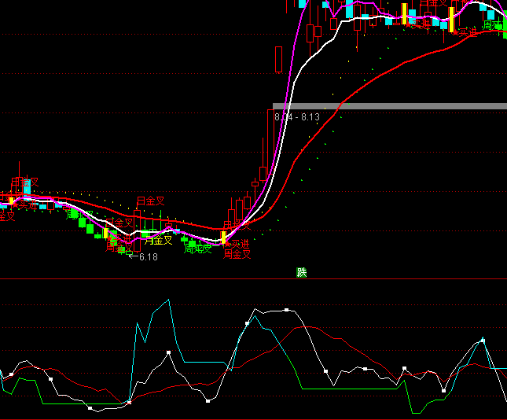Select the 8.04 - 8.13 gap price label
The width and height of the screenshot is (507, 420).
coord(297,117)
